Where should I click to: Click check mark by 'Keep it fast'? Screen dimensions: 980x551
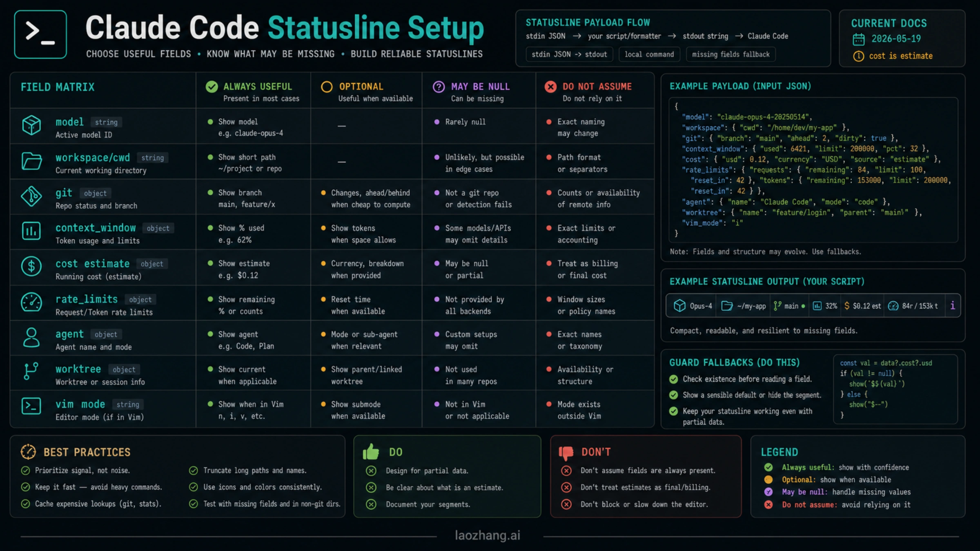coord(25,487)
